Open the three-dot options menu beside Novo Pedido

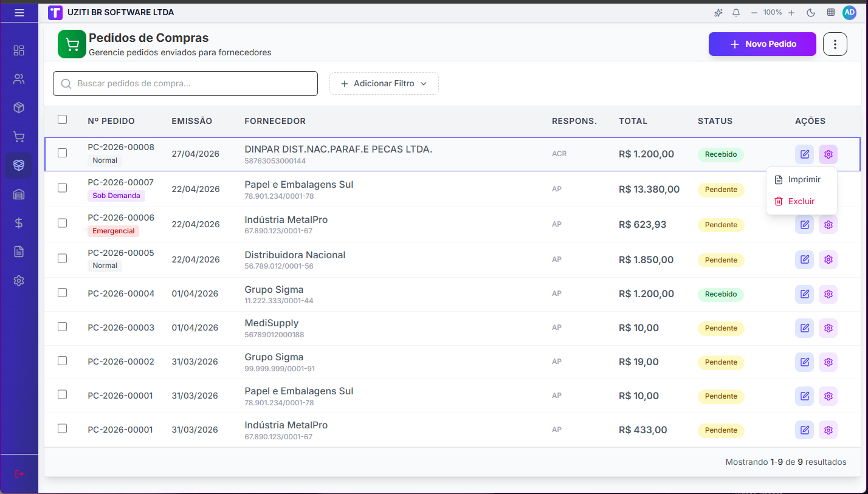point(835,44)
